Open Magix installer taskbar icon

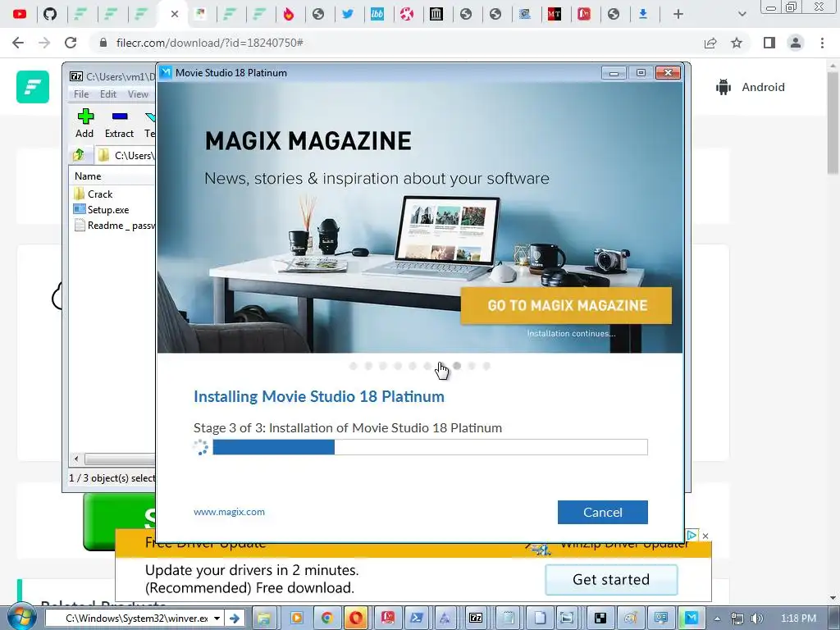pos(691,619)
